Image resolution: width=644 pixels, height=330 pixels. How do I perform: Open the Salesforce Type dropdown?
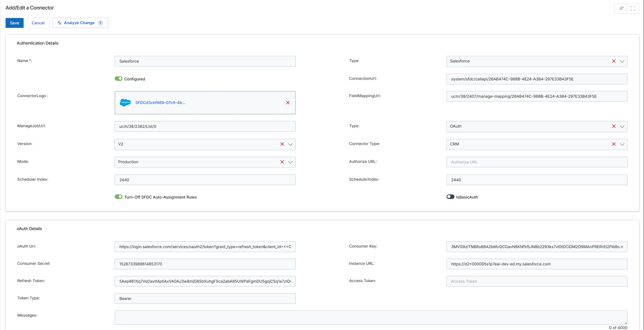pos(622,61)
